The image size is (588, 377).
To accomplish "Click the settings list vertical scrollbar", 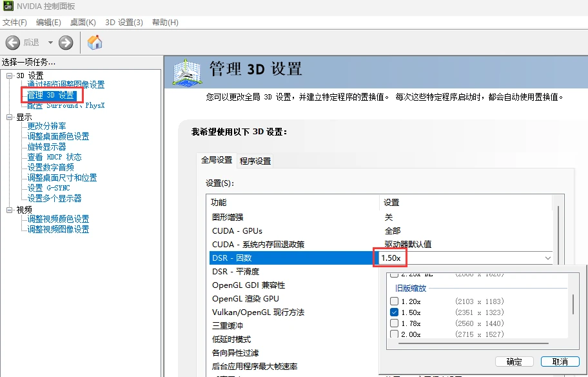I will [558, 236].
